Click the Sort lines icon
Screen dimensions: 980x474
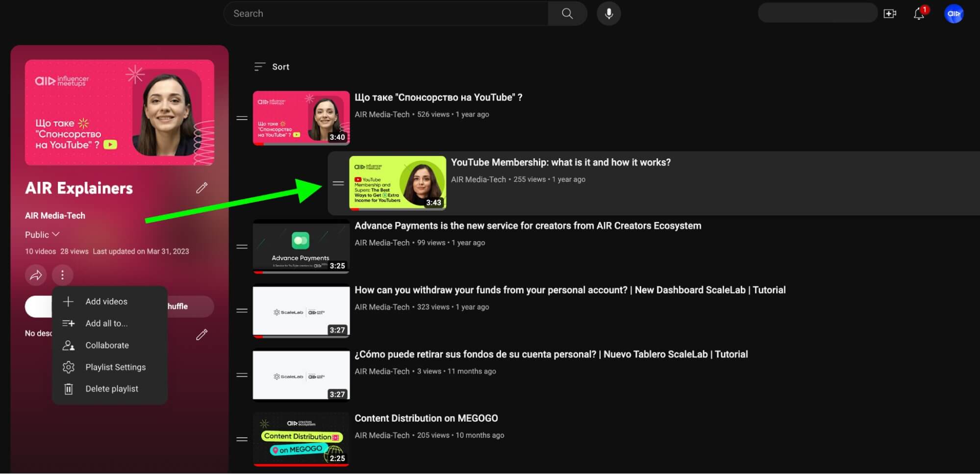(x=260, y=67)
